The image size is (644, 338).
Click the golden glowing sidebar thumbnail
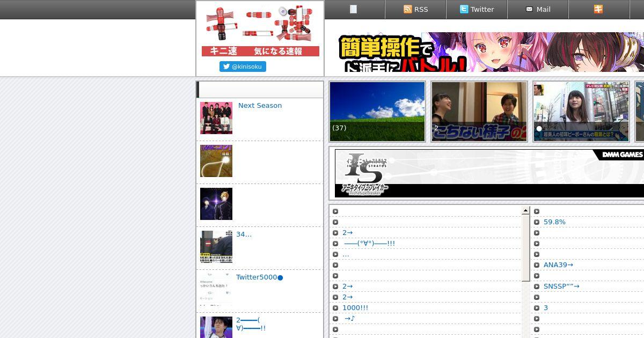tap(216, 161)
